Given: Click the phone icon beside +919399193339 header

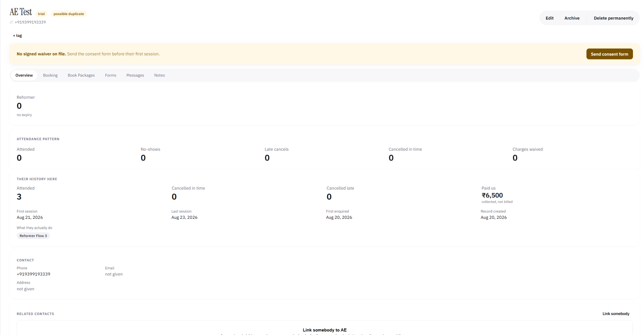Looking at the screenshot, I should [x=12, y=22].
